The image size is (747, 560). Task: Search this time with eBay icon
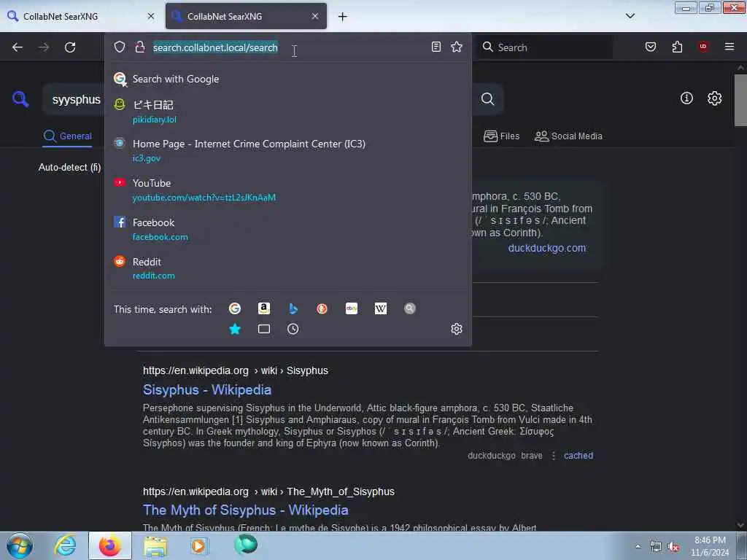click(352, 308)
